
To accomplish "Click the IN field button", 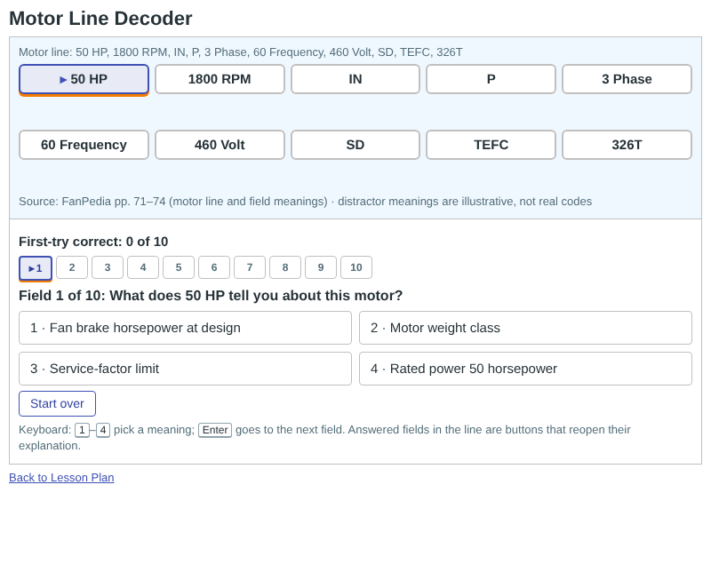I will pyautogui.click(x=355, y=79).
